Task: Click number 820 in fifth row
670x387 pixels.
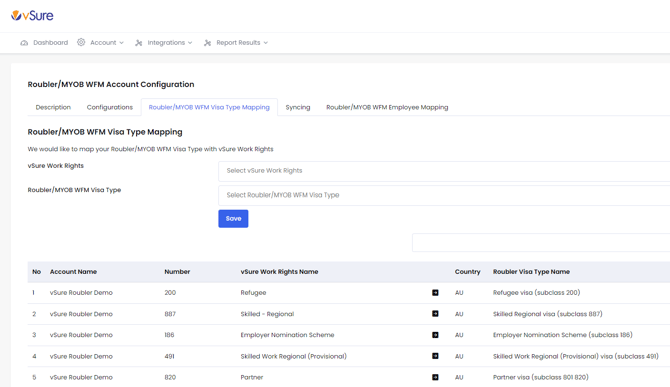Action: (170, 377)
